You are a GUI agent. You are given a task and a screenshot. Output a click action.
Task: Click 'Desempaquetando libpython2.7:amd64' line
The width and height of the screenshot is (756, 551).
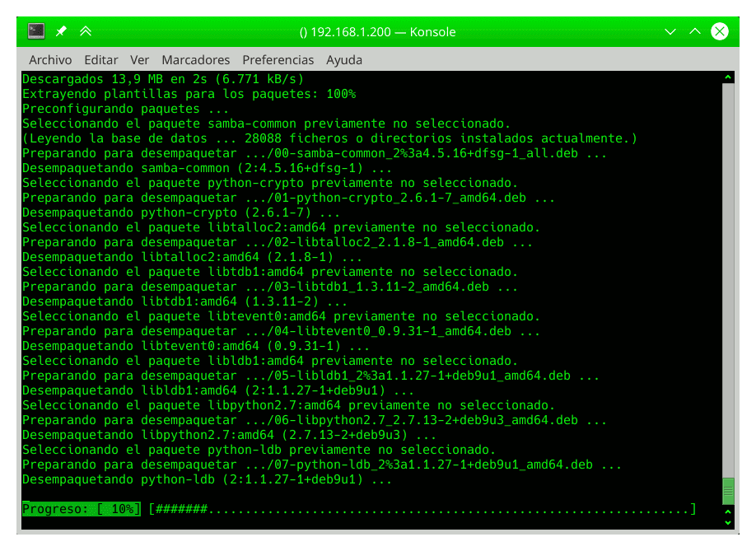point(230,436)
